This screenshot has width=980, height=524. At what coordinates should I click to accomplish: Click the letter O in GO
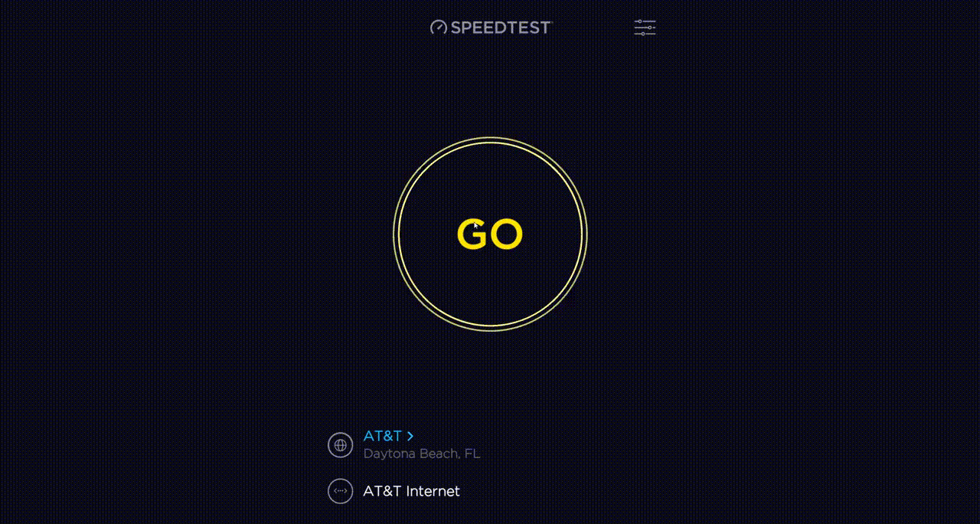click(x=507, y=234)
